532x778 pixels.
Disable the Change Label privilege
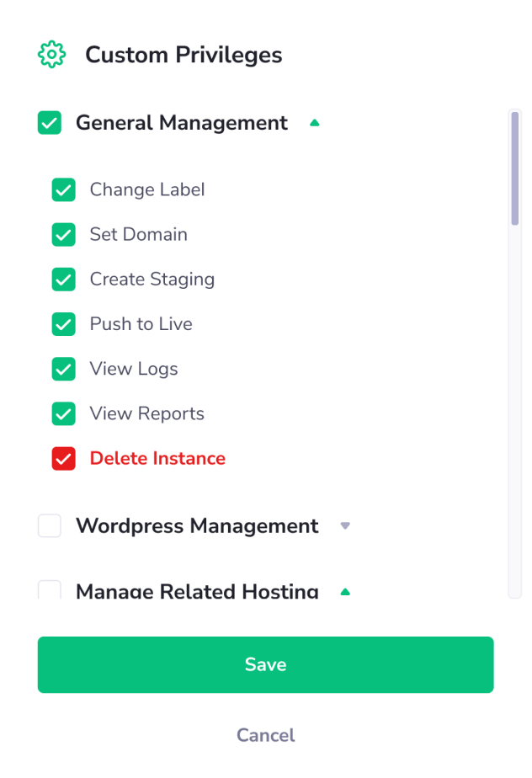[63, 189]
